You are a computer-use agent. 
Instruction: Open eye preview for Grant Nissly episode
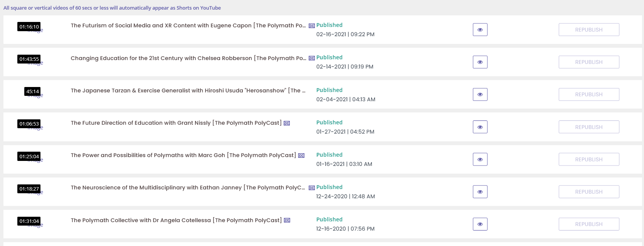[x=480, y=127]
